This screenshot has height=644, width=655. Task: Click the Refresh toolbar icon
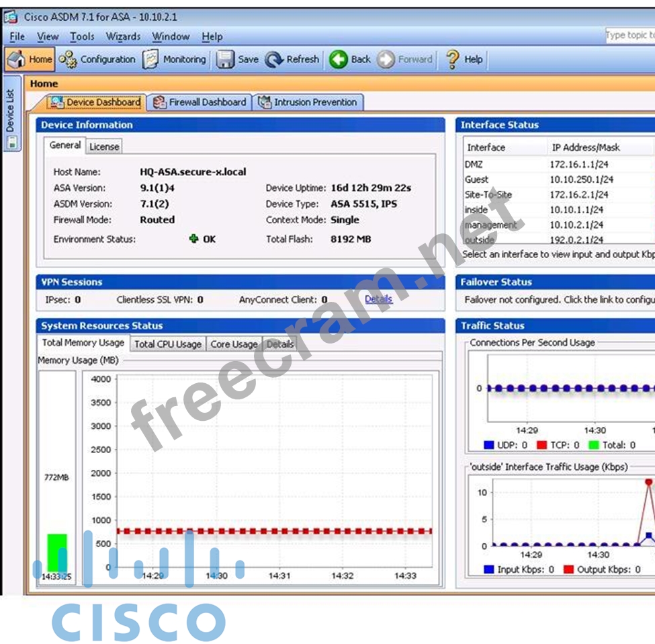274,60
